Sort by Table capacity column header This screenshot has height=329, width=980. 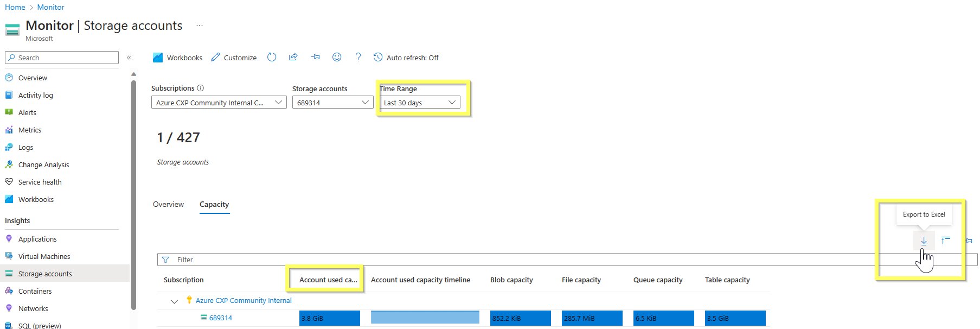click(x=727, y=280)
